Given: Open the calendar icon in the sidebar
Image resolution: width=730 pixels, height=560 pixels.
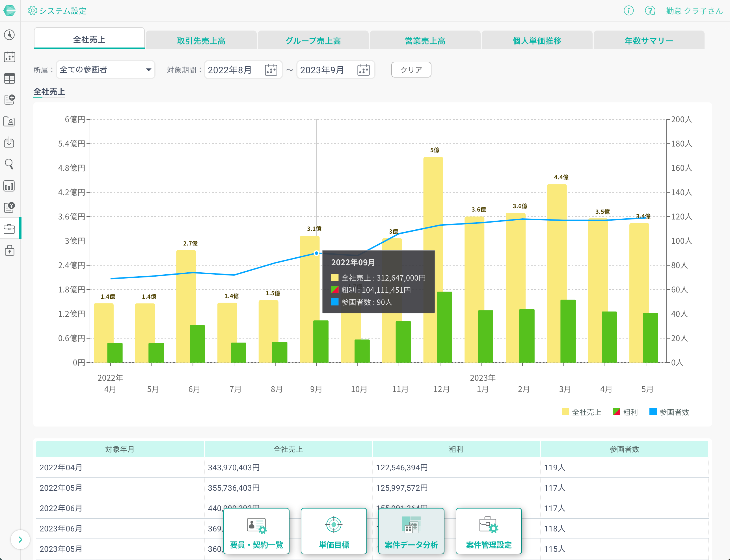Looking at the screenshot, I should point(9,57).
